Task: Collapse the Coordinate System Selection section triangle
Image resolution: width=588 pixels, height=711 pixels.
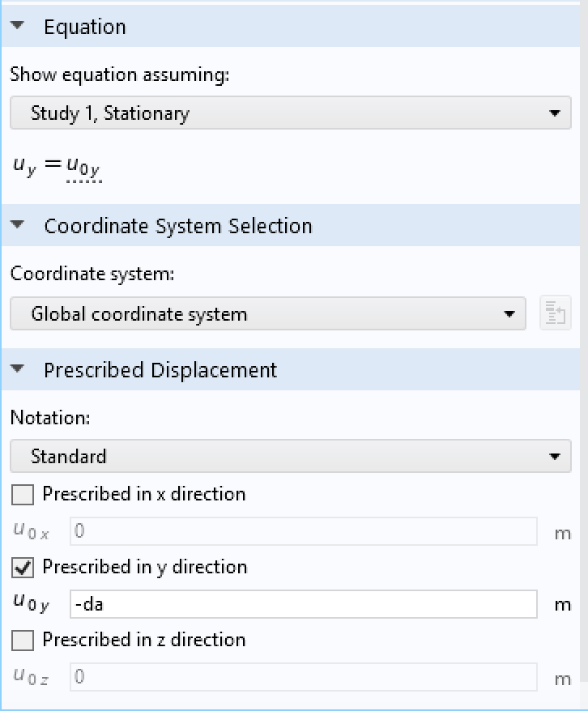Action: (19, 226)
